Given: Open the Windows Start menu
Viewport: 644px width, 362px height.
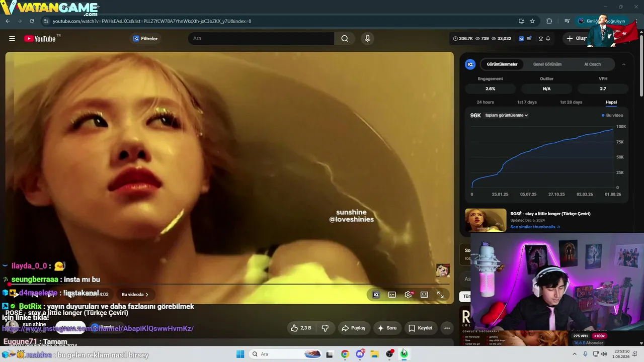Looking at the screenshot, I should point(240,354).
